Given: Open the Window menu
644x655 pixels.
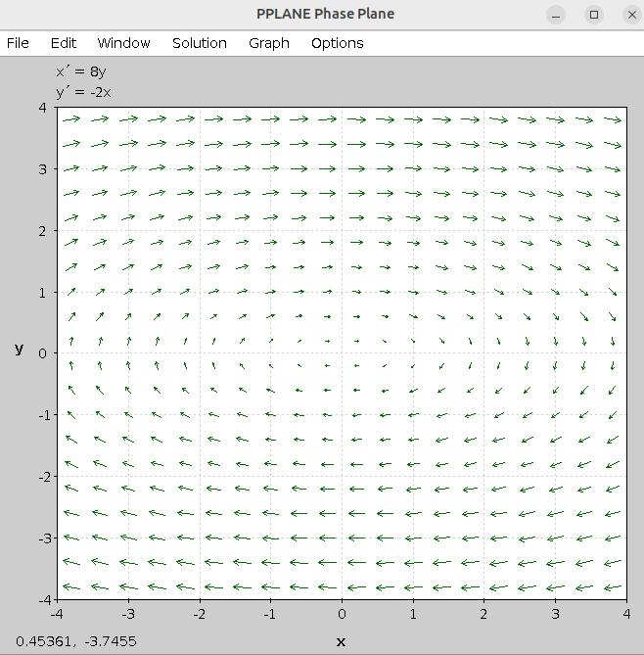Looking at the screenshot, I should click(x=123, y=43).
